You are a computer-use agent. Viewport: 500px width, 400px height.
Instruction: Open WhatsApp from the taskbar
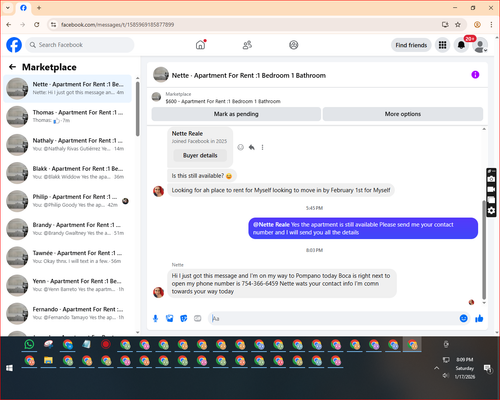pos(29,344)
